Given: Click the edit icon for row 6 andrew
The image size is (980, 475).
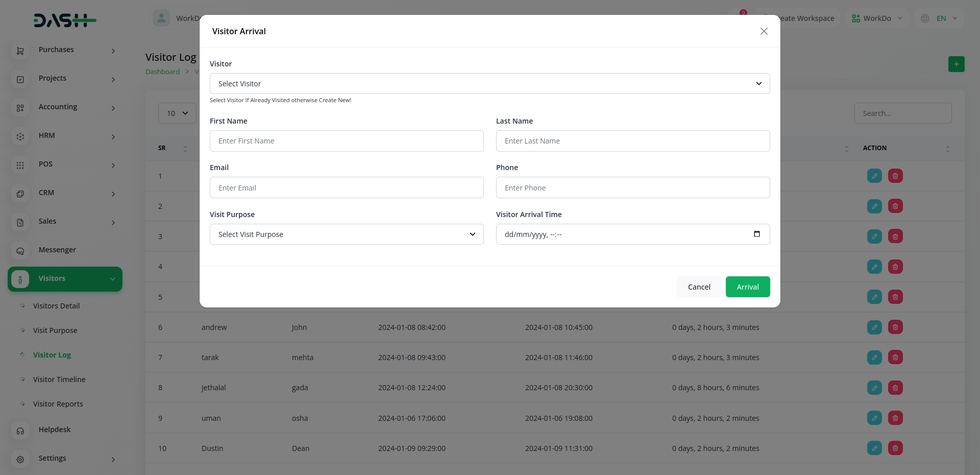Looking at the screenshot, I should click(874, 327).
